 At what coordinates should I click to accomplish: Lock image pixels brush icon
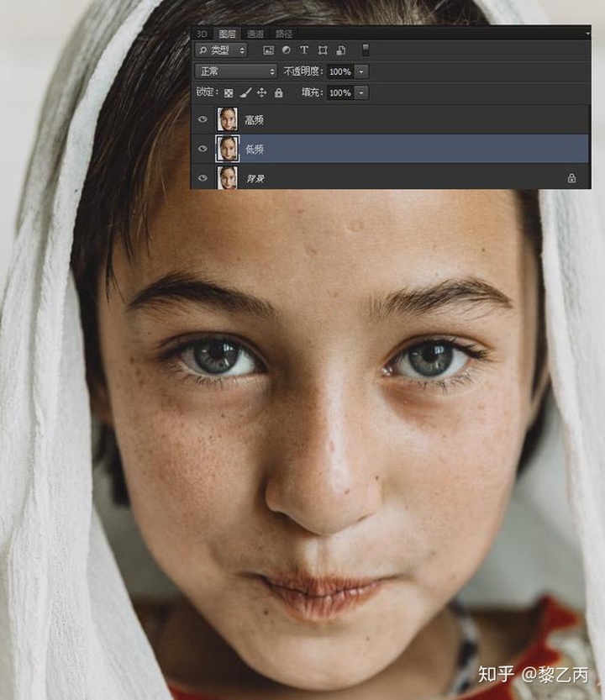[x=245, y=92]
